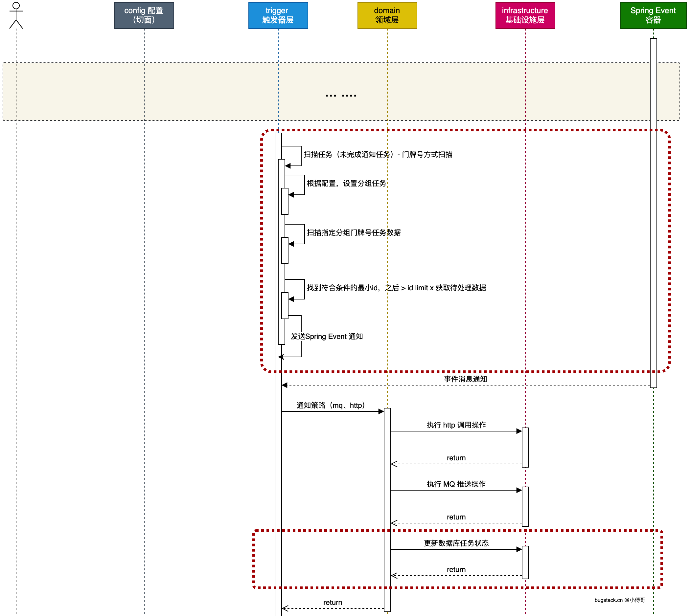Select the infrastructure 基础设施层 header box
Screen dimensions: 690x616
coord(525,15)
